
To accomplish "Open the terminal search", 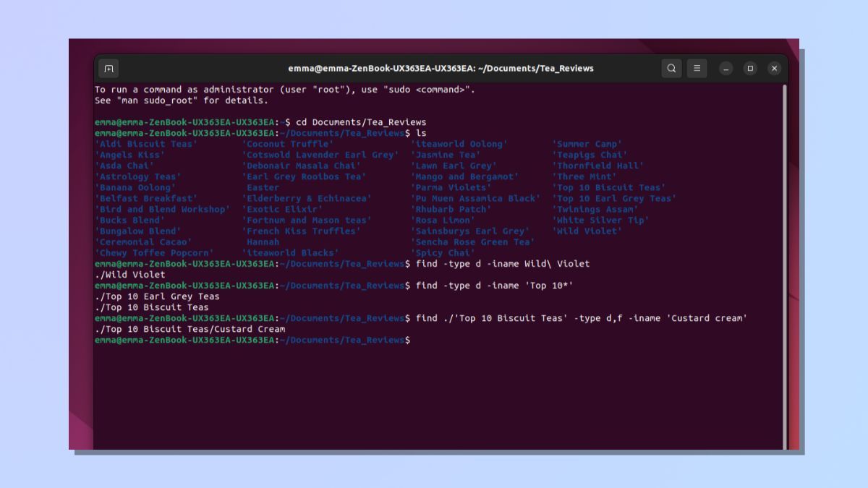I will [x=671, y=68].
